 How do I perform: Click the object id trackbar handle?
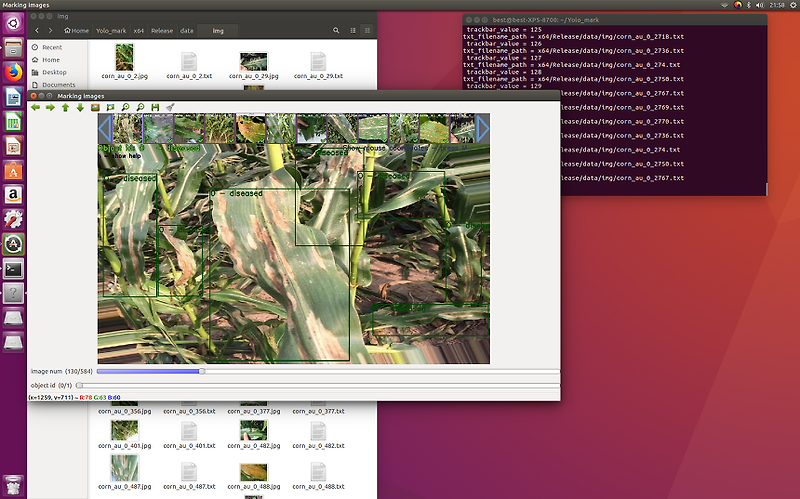[79, 385]
